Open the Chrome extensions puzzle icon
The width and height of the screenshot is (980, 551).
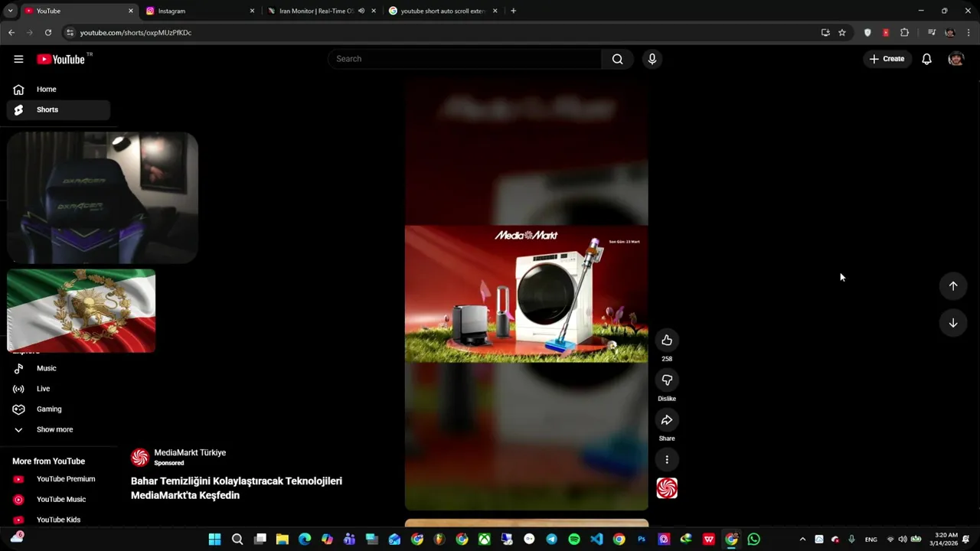click(x=904, y=33)
